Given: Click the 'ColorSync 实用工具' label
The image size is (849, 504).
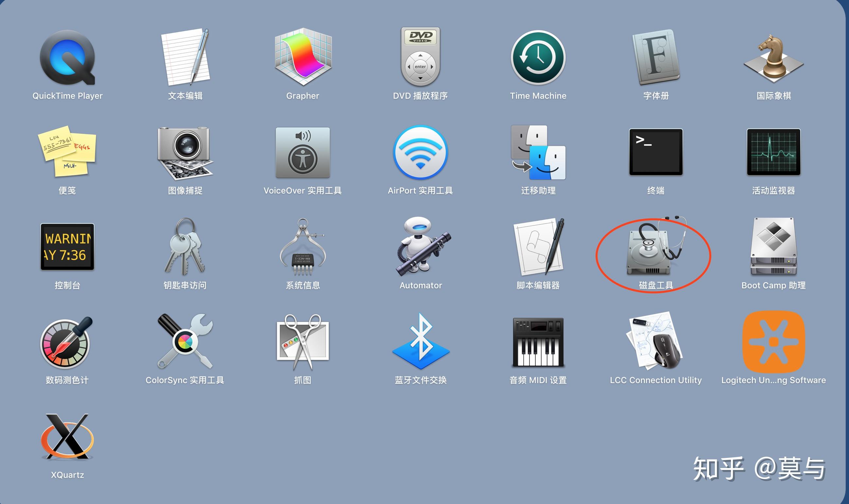Looking at the screenshot, I should (x=185, y=380).
